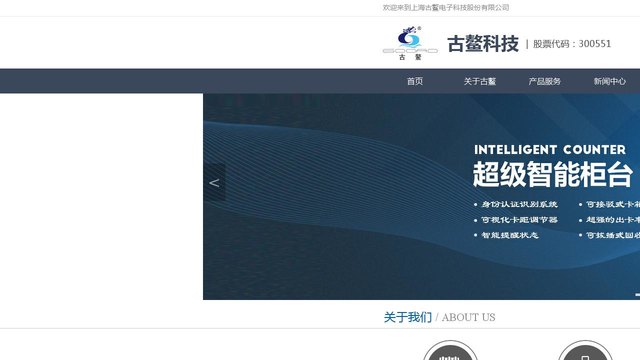This screenshot has height=360, width=640.
Task: Click the welcome text 欢迎来到上海古鳌电子科技股份有限公司
Action: (446, 7)
